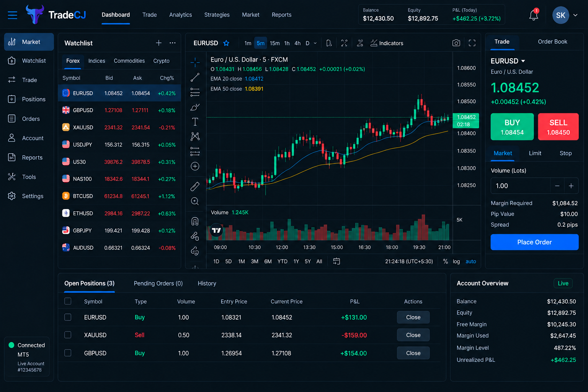This screenshot has width=588, height=392.
Task: Expand the EURUSD symbol dropdown in Trade panel
Action: 523,61
